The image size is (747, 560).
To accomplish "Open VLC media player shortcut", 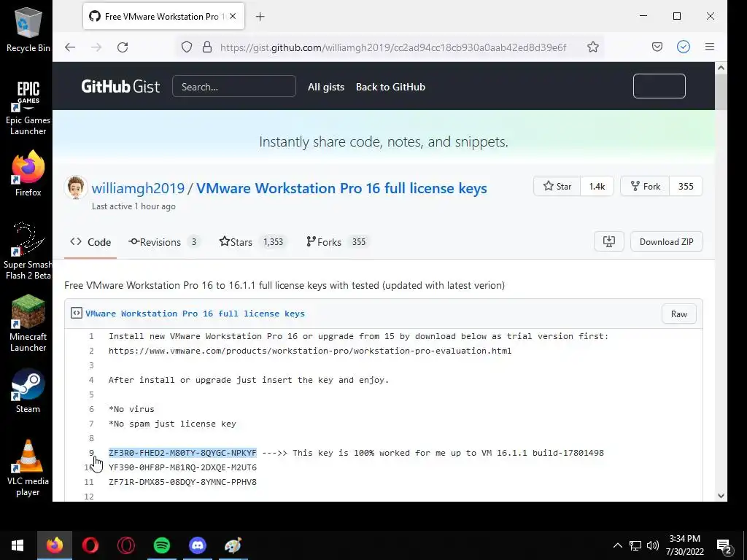I will [x=28, y=469].
